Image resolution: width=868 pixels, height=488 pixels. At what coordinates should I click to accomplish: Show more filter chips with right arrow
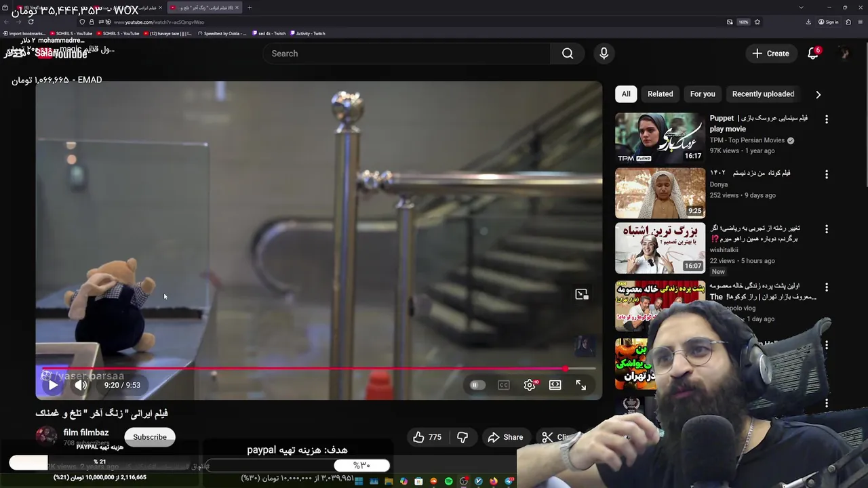tap(818, 94)
